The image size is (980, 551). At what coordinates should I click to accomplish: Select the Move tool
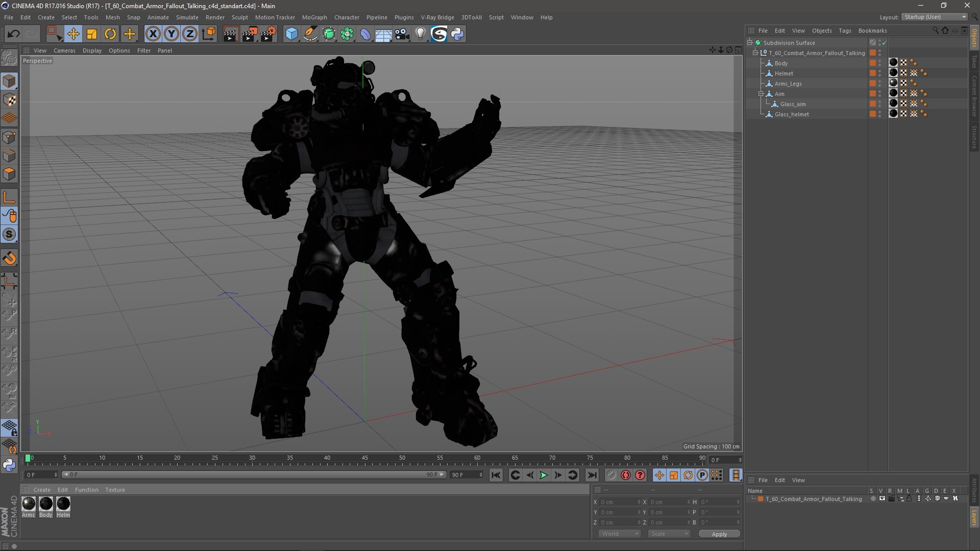(x=73, y=34)
